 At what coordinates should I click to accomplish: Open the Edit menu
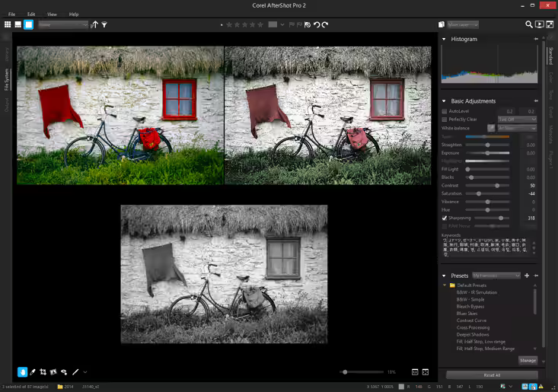click(31, 14)
